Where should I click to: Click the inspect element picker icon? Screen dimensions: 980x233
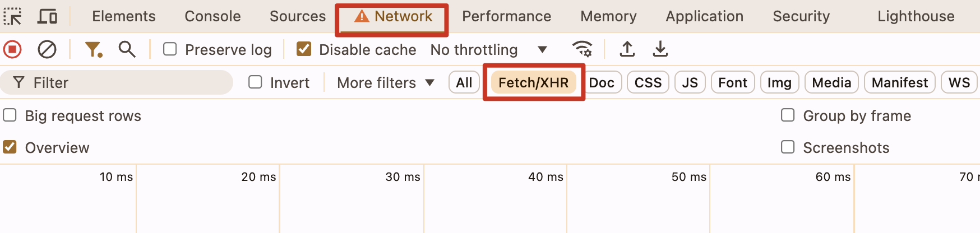tap(12, 17)
